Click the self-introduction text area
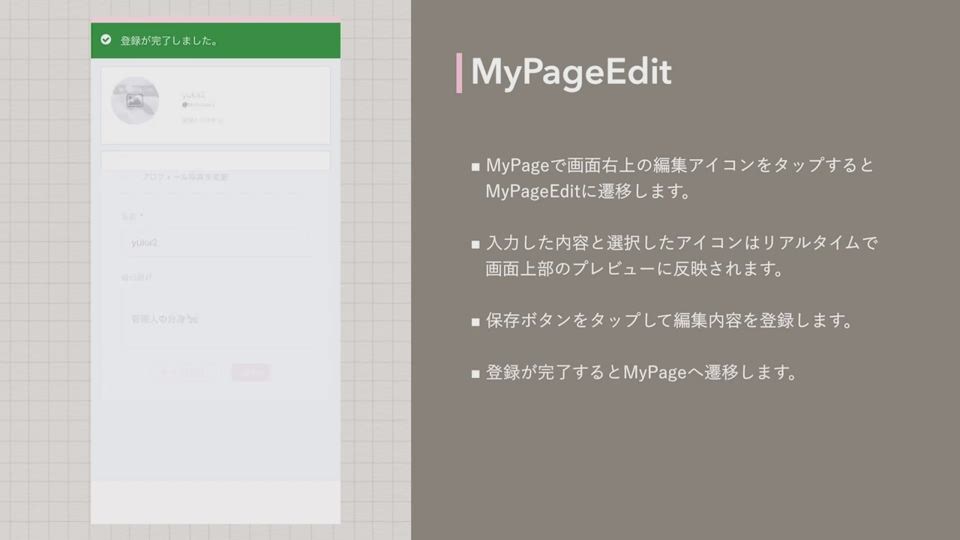Image resolution: width=960 pixels, height=540 pixels. 215,318
